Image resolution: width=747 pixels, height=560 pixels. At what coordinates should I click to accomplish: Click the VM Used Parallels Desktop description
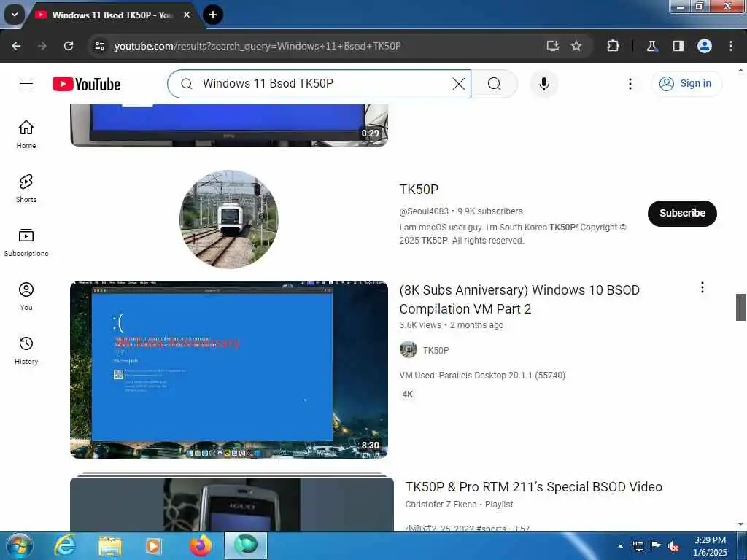point(482,376)
